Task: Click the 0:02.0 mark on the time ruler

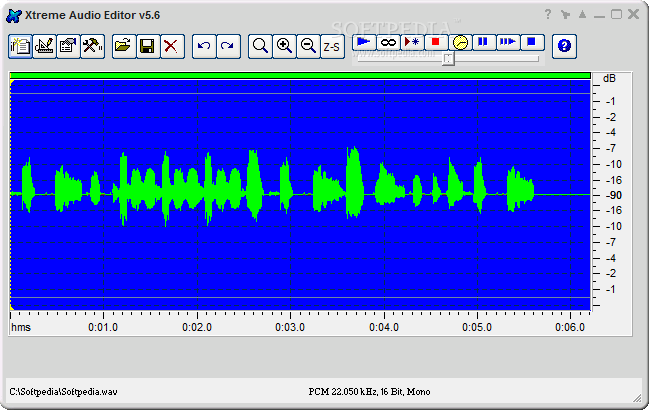Action: pos(197,327)
